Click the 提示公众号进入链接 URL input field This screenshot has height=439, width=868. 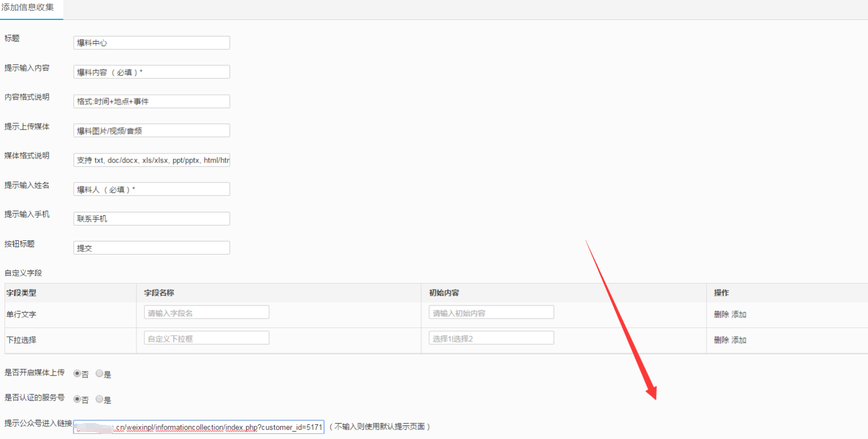[x=199, y=427]
